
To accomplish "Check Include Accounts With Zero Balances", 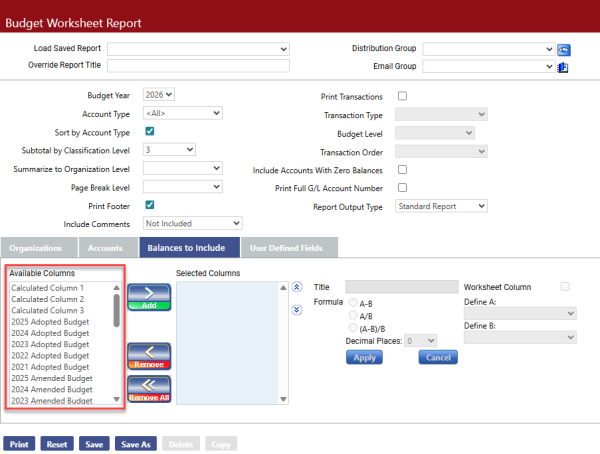I will click(402, 169).
